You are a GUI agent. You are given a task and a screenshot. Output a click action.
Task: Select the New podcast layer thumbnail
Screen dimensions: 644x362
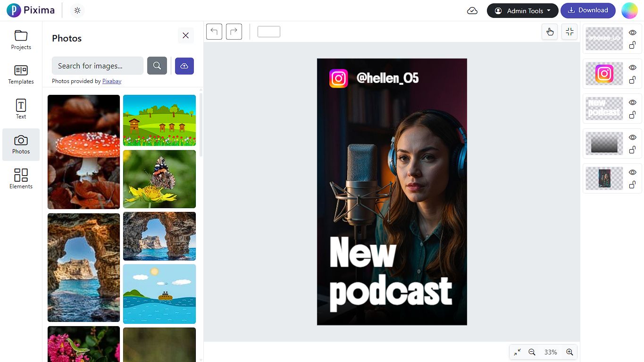(x=604, y=109)
